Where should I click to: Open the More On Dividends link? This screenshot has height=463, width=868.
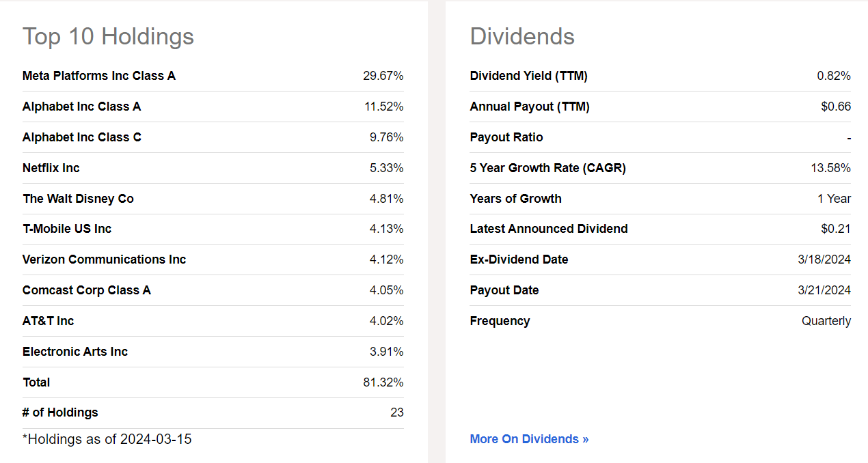[529, 439]
